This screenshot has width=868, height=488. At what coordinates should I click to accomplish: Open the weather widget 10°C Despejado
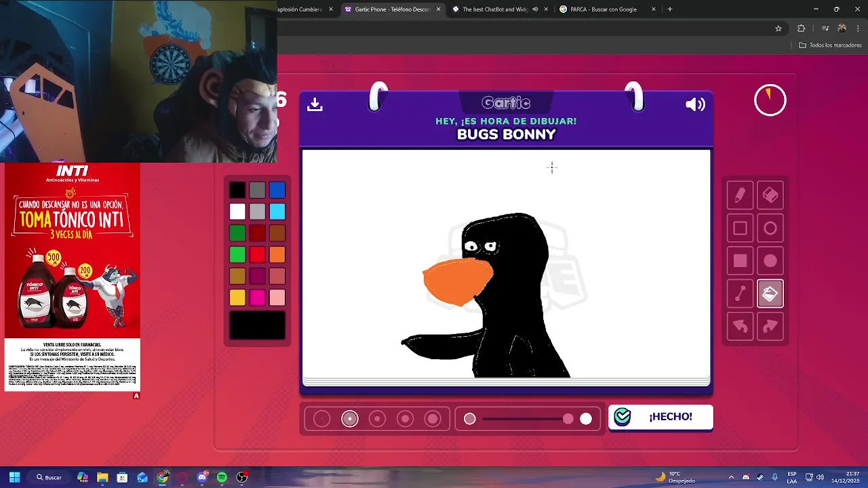click(675, 477)
